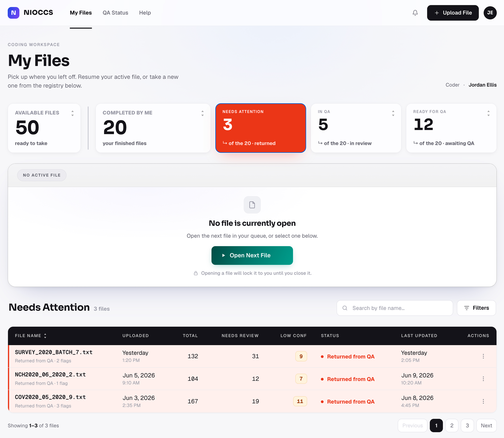Click the Upload File button
504x438 pixels.
coord(453,13)
